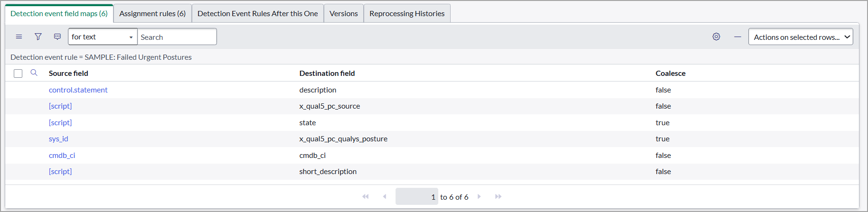Click Coalesce 'false' in x_qual5_pc_source row

tap(663, 106)
